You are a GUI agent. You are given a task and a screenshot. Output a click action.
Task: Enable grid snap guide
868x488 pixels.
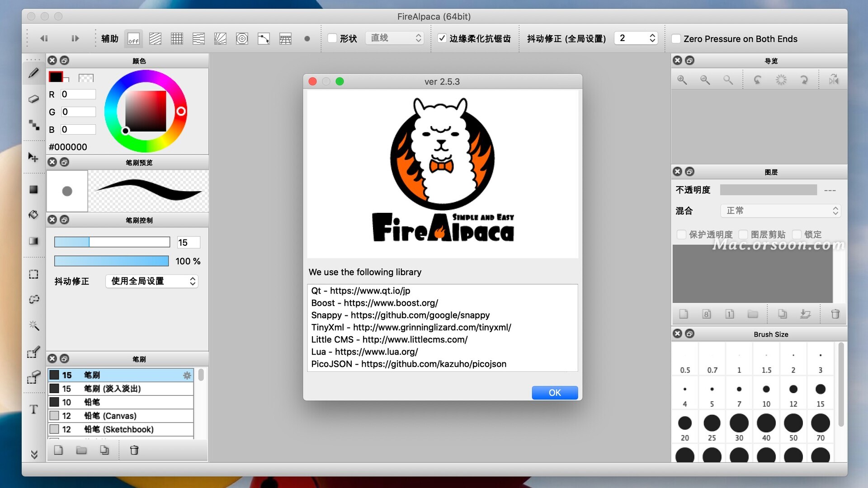coord(177,39)
